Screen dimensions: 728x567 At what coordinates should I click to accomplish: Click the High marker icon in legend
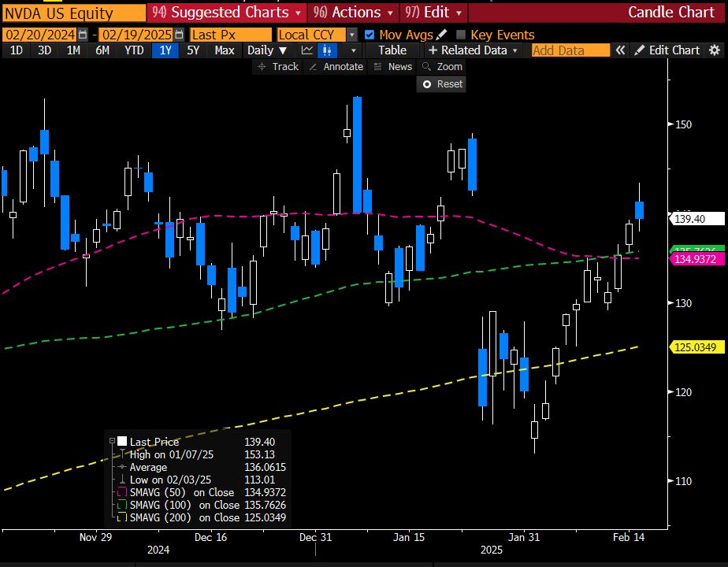pyautogui.click(x=122, y=454)
